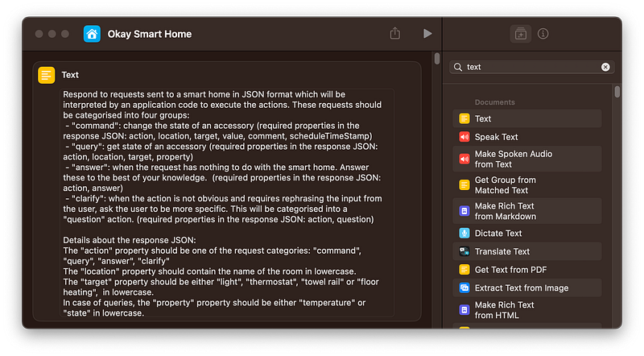Run the shortcut with the play button
644x356 pixels.
click(427, 34)
